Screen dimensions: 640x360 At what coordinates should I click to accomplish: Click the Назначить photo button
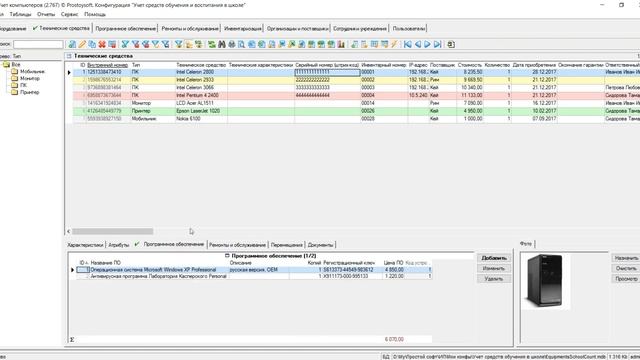pyautogui.click(x=626, y=258)
